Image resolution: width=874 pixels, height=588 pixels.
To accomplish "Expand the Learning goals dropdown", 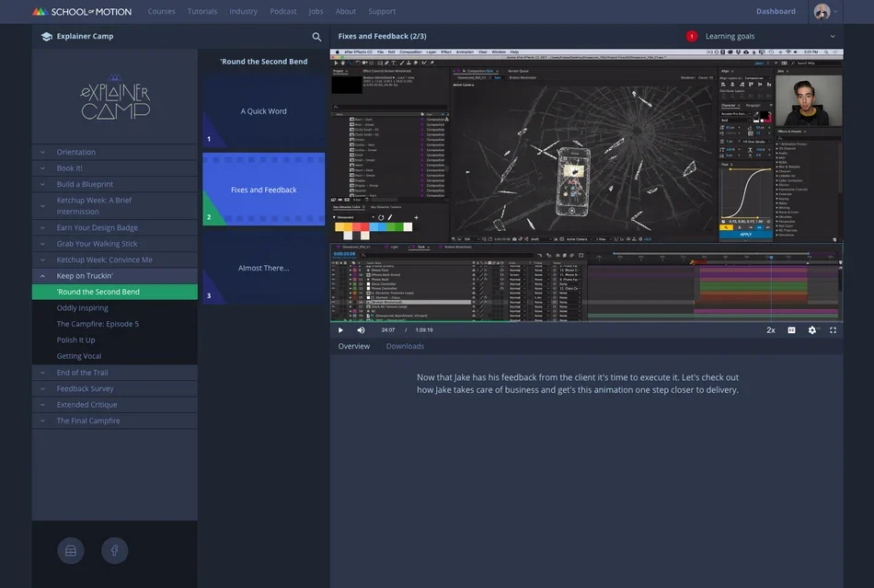I will (833, 36).
